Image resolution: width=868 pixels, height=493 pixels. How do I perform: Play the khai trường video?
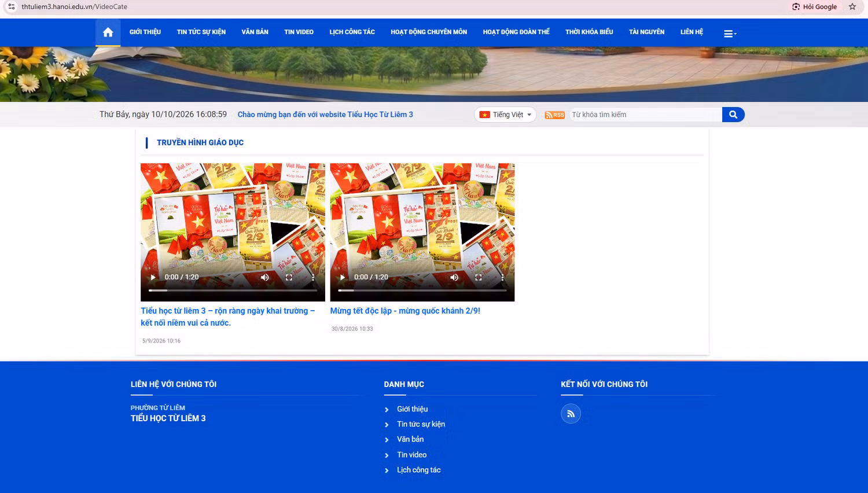pyautogui.click(x=153, y=277)
